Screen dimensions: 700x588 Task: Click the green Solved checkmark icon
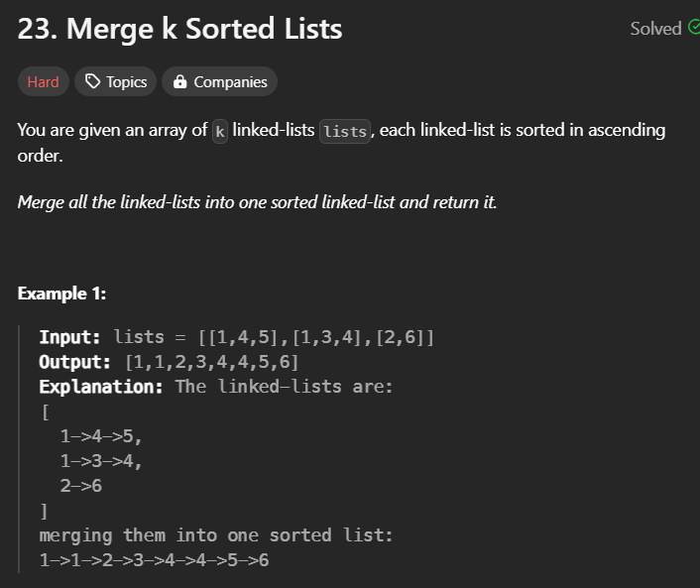tap(693, 28)
